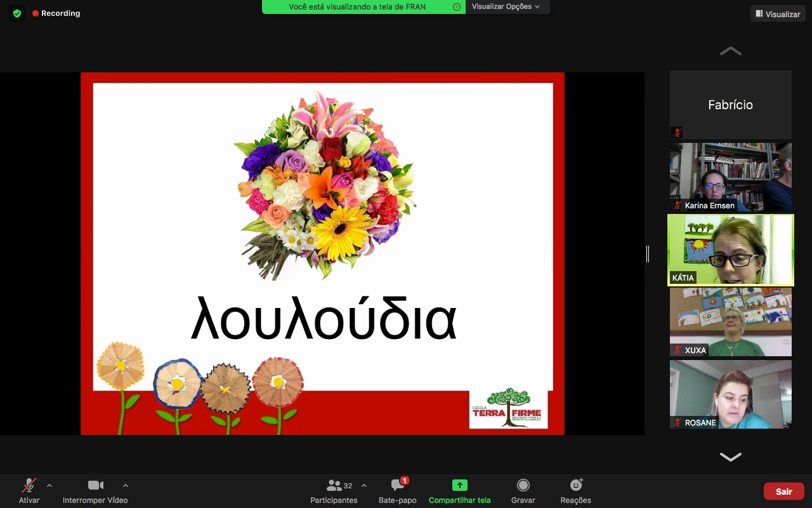Expand video options arrow beside Interromper Vídeo

point(125,486)
